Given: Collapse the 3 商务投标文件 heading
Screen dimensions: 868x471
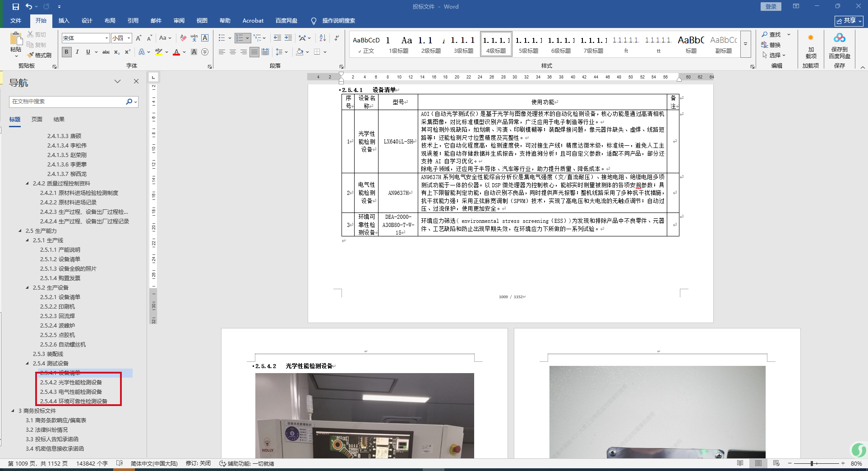Looking at the screenshot, I should tap(13, 411).
